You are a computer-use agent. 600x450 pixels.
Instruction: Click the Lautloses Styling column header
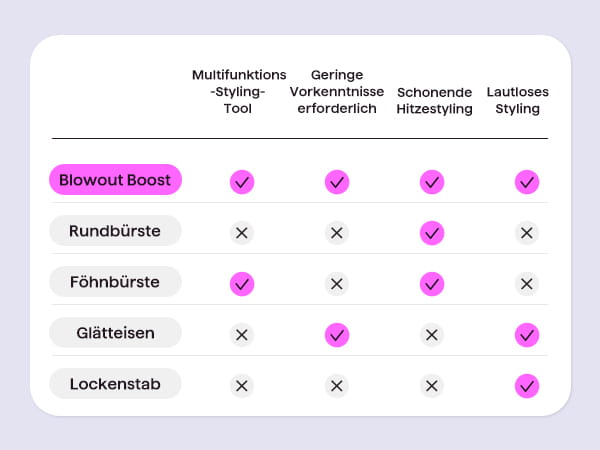pos(517,100)
